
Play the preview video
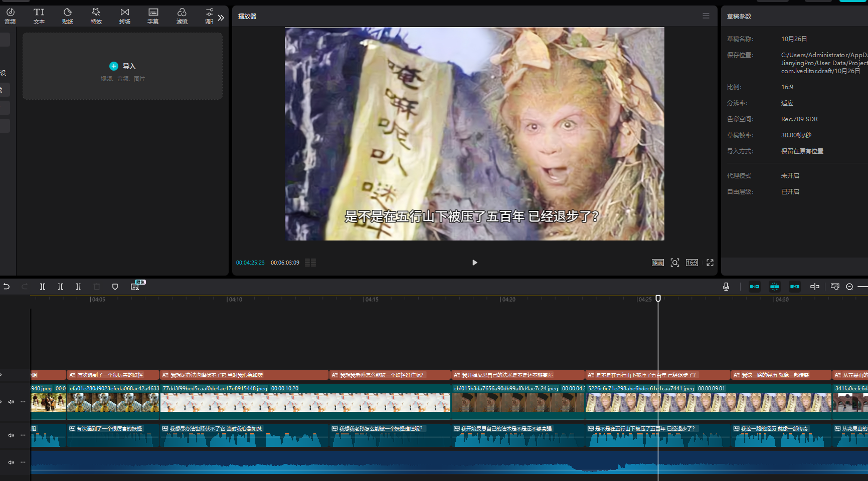pos(474,263)
